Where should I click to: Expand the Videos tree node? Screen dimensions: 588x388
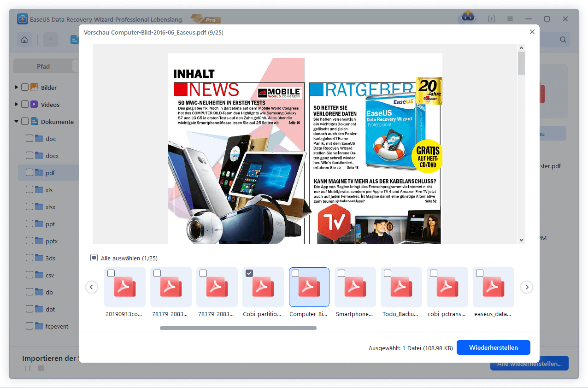pos(17,104)
